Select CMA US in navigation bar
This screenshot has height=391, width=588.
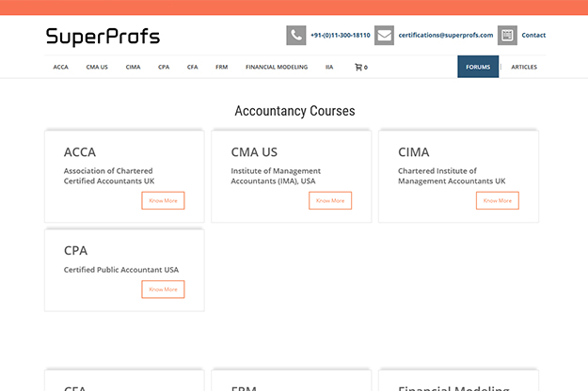[x=97, y=68]
